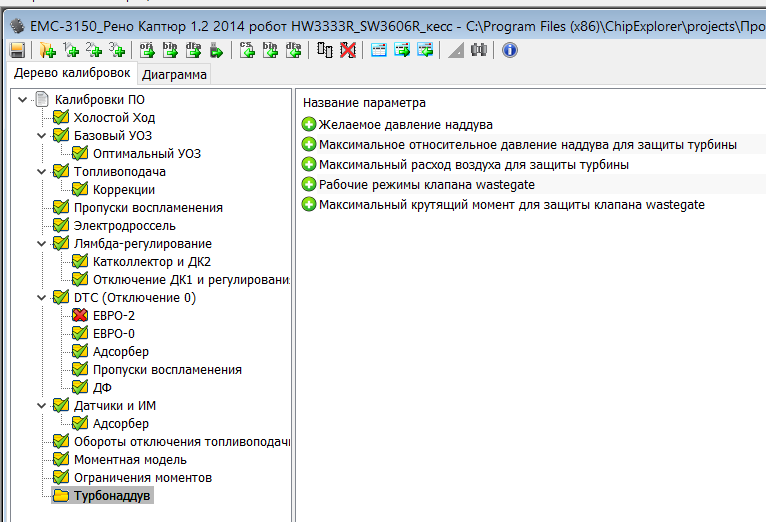The height and width of the screenshot is (522, 766).
Task: Select the Турбонаддув folder in tree
Action: pos(111,496)
